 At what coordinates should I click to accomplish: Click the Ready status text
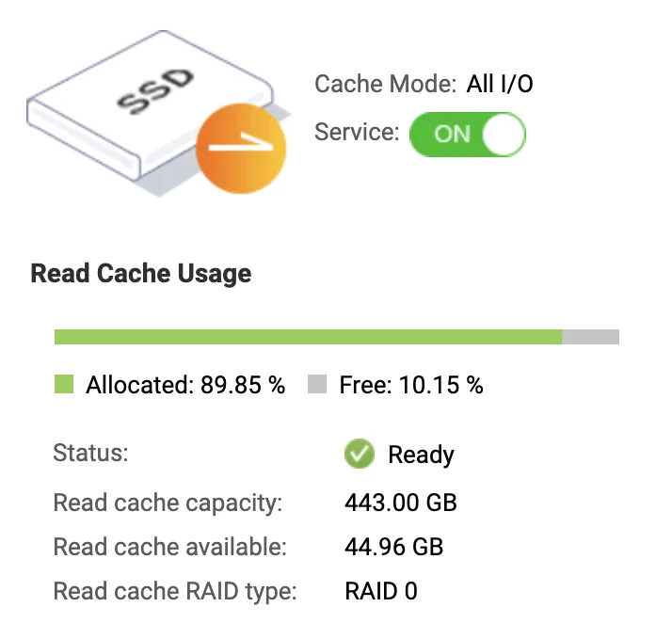[x=421, y=455]
